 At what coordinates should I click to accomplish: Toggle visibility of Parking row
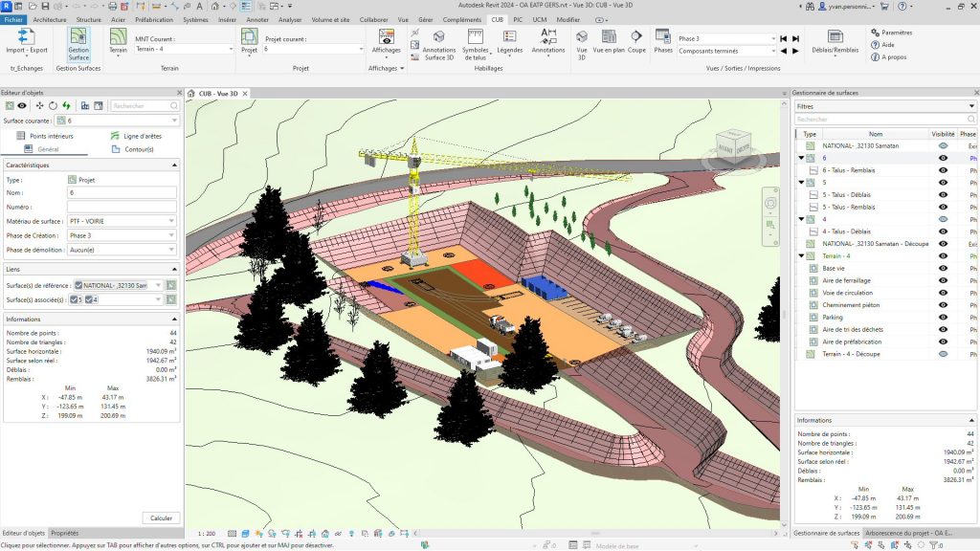pos(943,318)
